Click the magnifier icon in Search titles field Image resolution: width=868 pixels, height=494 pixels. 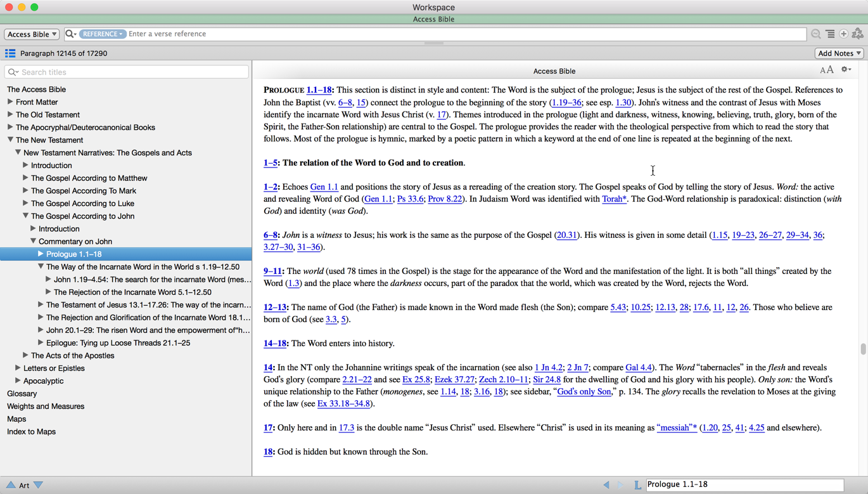click(x=13, y=72)
